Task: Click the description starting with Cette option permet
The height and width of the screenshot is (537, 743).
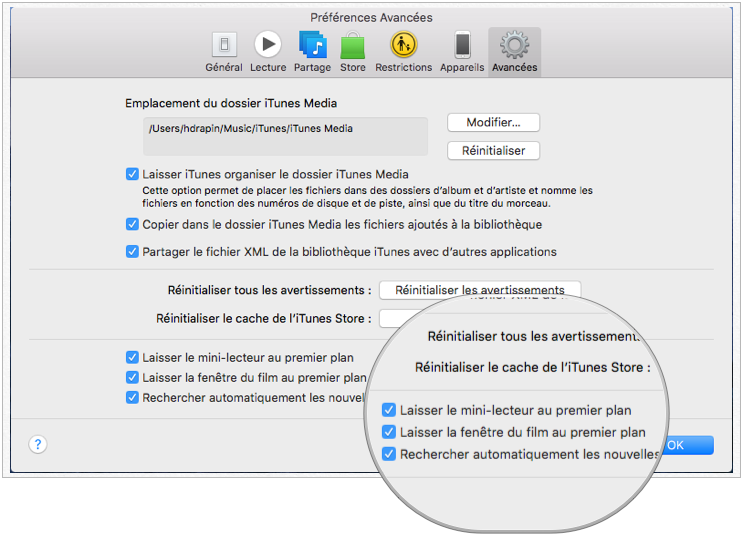Action: click(x=367, y=197)
